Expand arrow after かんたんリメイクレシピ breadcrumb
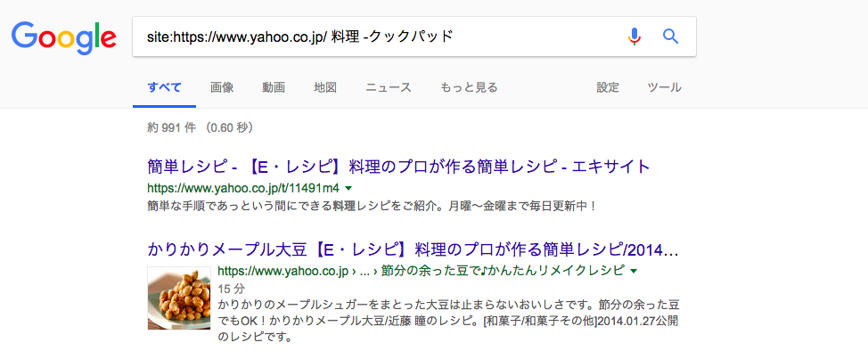The width and height of the screenshot is (868, 359). (x=634, y=272)
